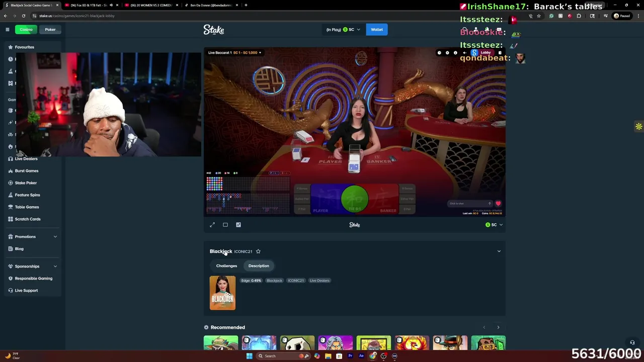Go to previous Recommended games page
Image resolution: width=644 pixels, height=362 pixels.
[484, 327]
